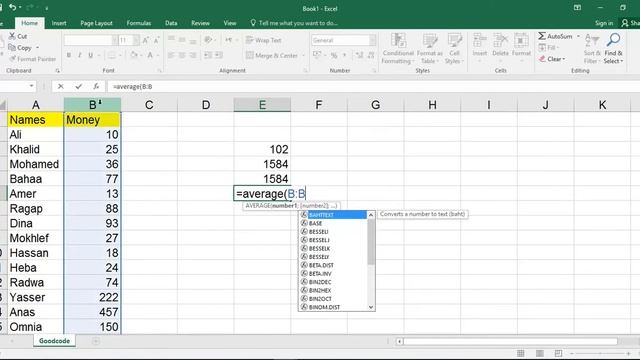This screenshot has width=640, height=360.
Task: Switch to the Review tab
Action: coord(200,23)
